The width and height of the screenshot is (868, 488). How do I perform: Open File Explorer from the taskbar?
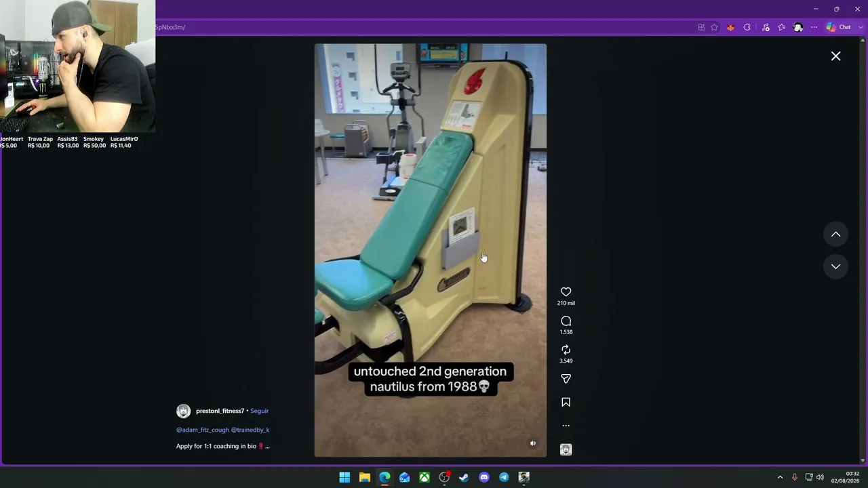(364, 477)
